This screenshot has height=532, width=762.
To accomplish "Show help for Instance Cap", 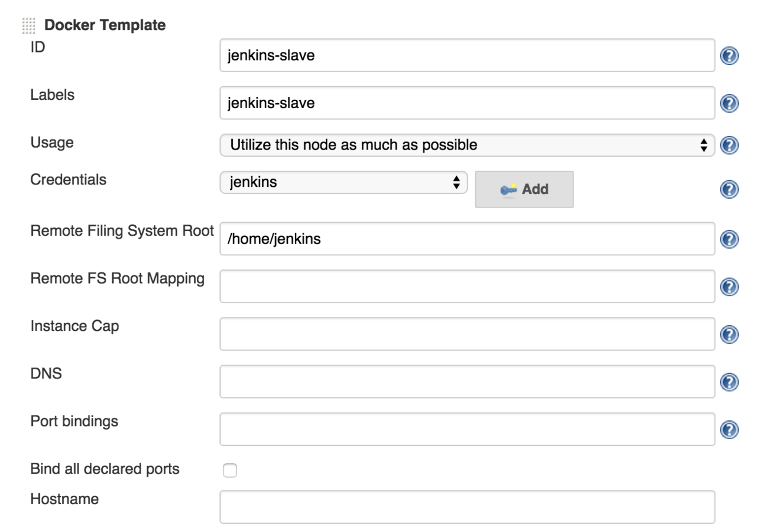I will pos(730,335).
